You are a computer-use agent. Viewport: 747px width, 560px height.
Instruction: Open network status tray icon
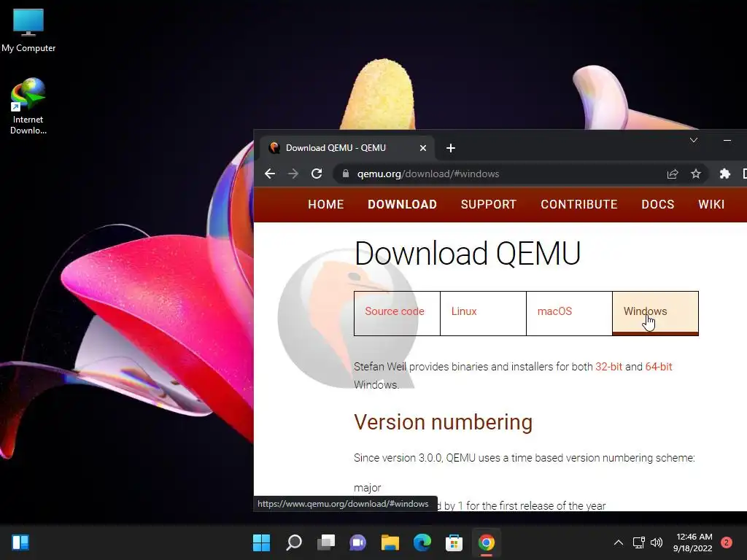tap(638, 542)
